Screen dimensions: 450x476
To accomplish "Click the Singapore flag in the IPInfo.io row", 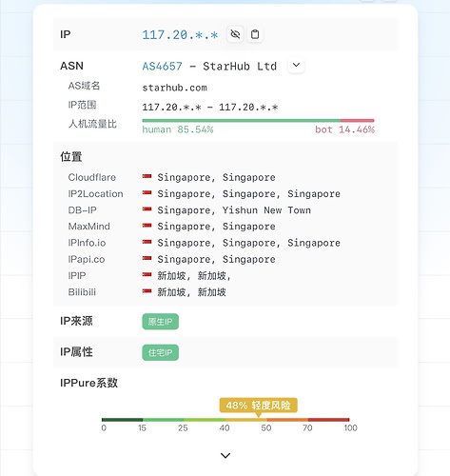I will click(147, 242).
